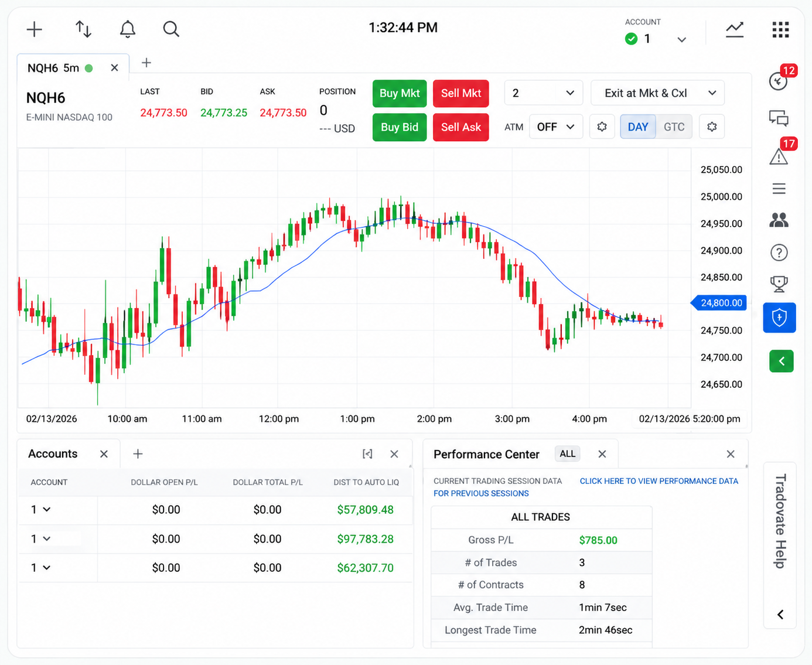This screenshot has height=665, width=812.
Task: Close the Performance Center panel
Action: [731, 454]
